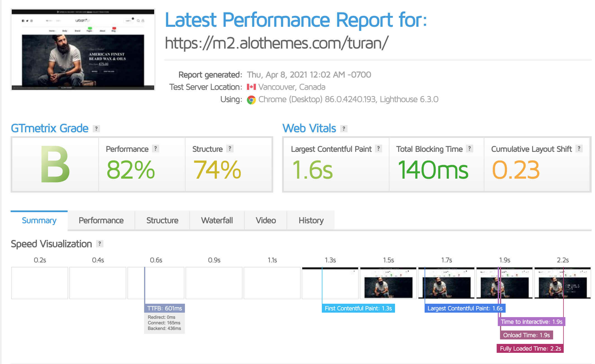Click help icon next to GTmetrix Grade

click(96, 129)
